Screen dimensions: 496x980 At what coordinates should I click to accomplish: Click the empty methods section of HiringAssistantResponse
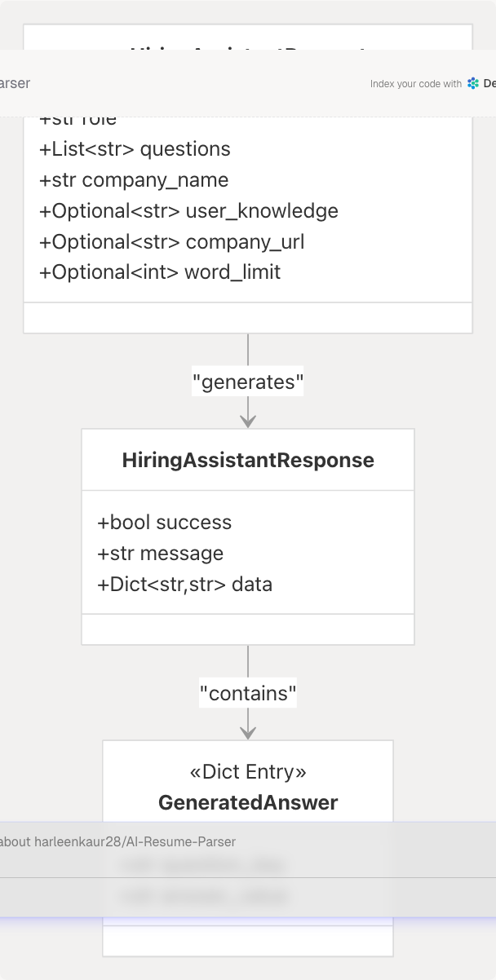pos(248,629)
